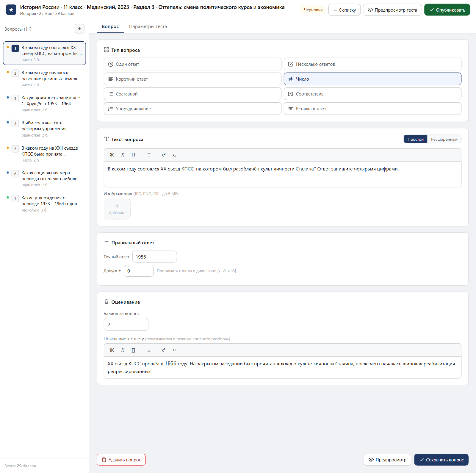This screenshot has width=476, height=473.
Task: Open question 3 about Хрущёв's position
Action: pyautogui.click(x=44, y=103)
